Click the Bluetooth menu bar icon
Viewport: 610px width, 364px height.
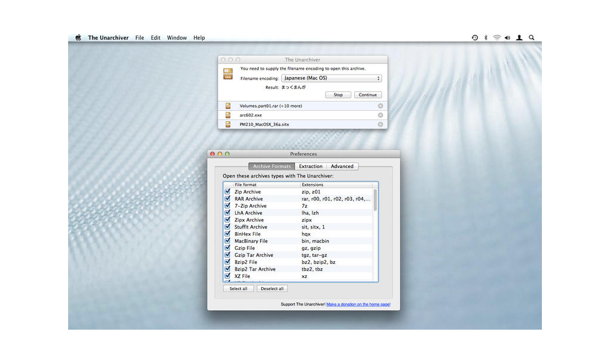coord(486,38)
